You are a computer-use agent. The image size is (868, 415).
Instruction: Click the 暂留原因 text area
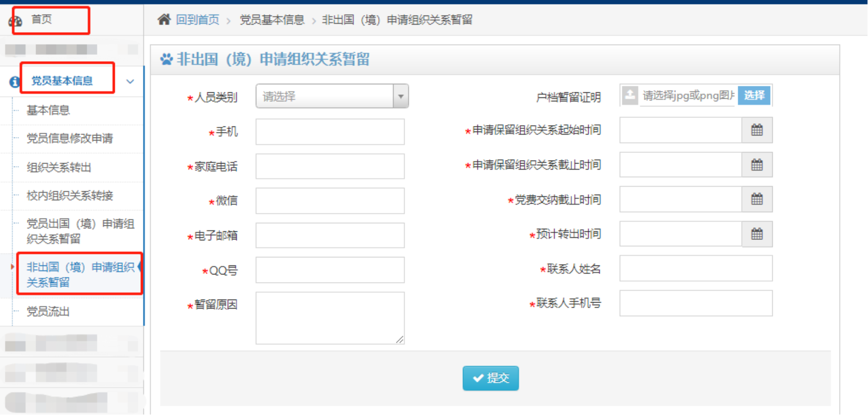(330, 318)
